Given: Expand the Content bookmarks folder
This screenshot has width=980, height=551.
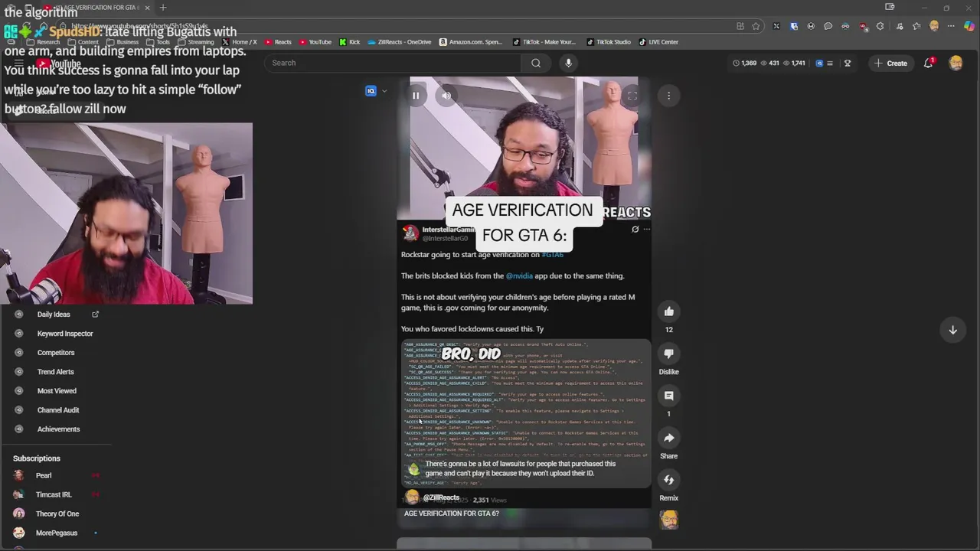Looking at the screenshot, I should click(x=83, y=42).
